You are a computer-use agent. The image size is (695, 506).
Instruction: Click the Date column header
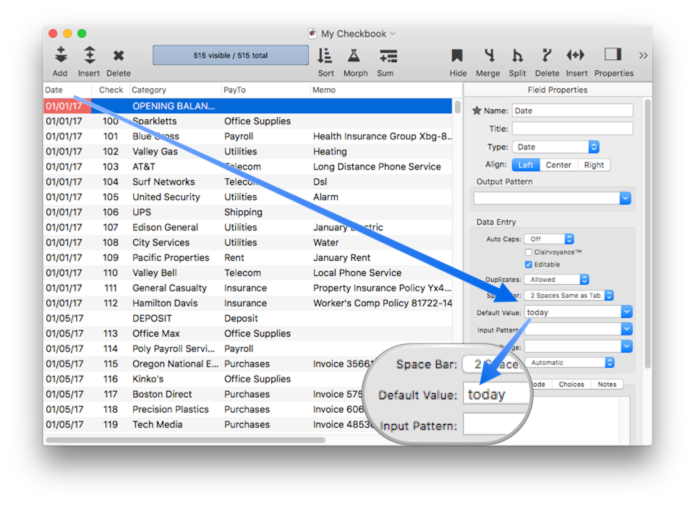coord(67,90)
